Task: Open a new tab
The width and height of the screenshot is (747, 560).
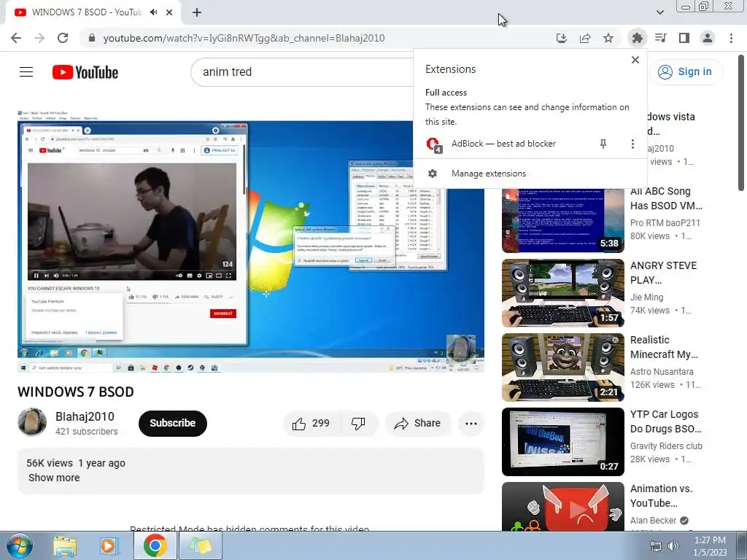Action: [197, 13]
